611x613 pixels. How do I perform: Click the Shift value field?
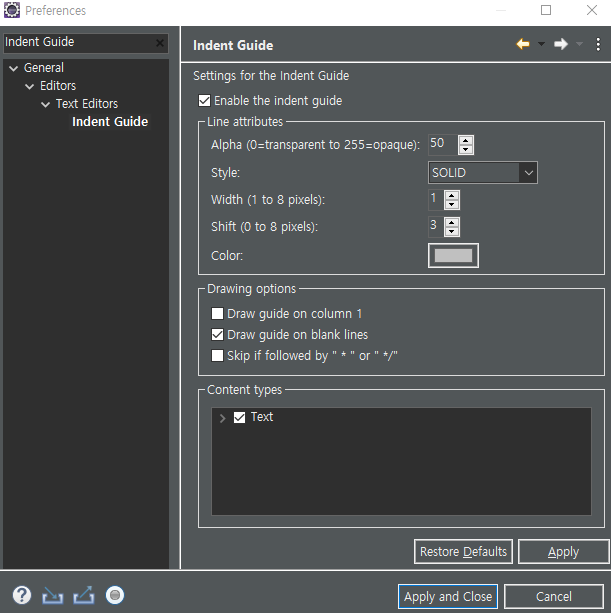pos(435,226)
